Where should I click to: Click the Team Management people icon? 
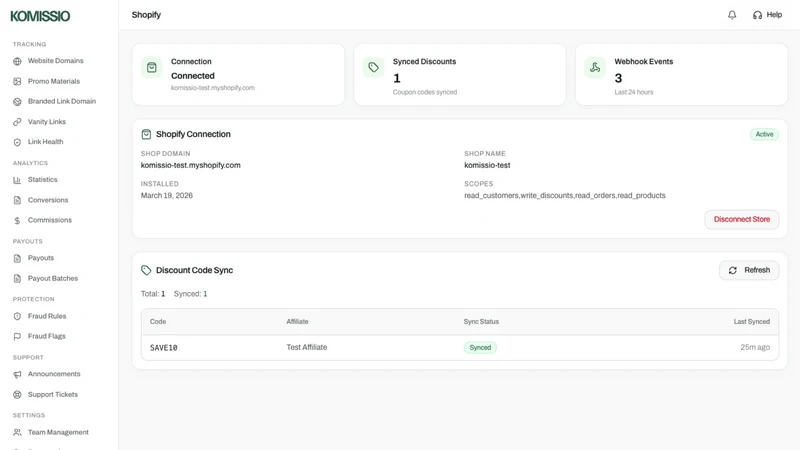[x=17, y=432]
